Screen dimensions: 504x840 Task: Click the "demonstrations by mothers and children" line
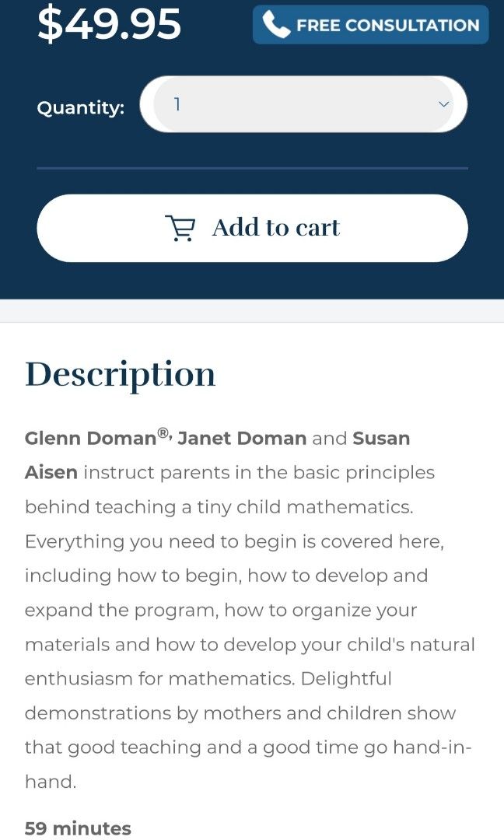click(x=240, y=713)
